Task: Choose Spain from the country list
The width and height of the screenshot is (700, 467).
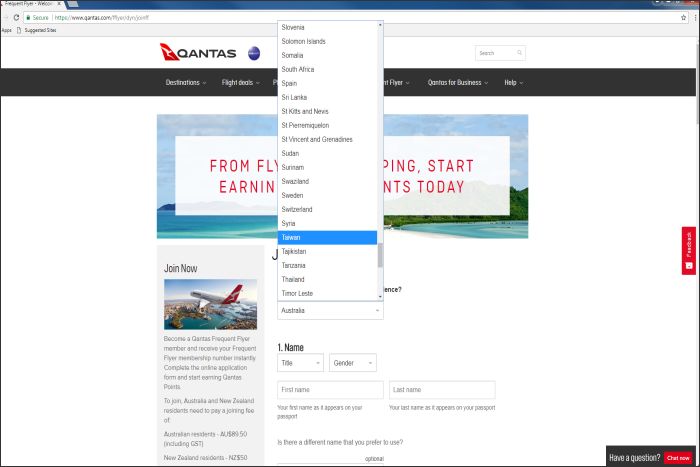Action: [x=327, y=83]
